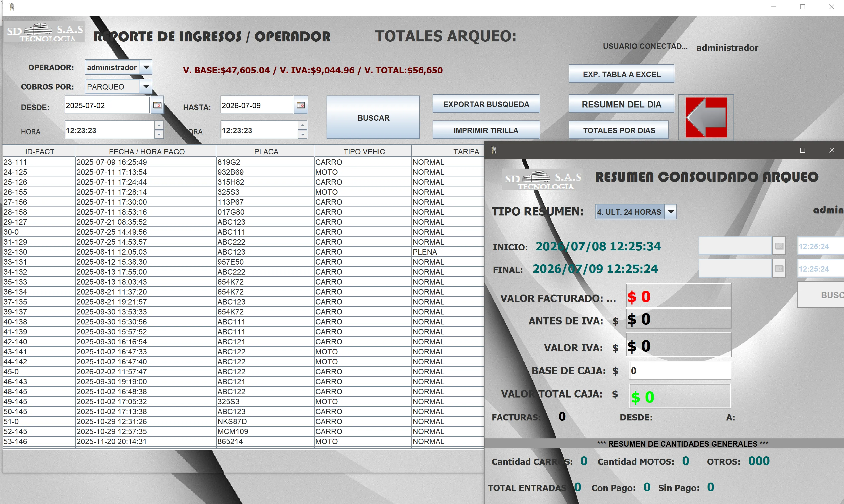The height and width of the screenshot is (504, 844).
Task: Open RESUMEN DEL DIA
Action: (621, 104)
